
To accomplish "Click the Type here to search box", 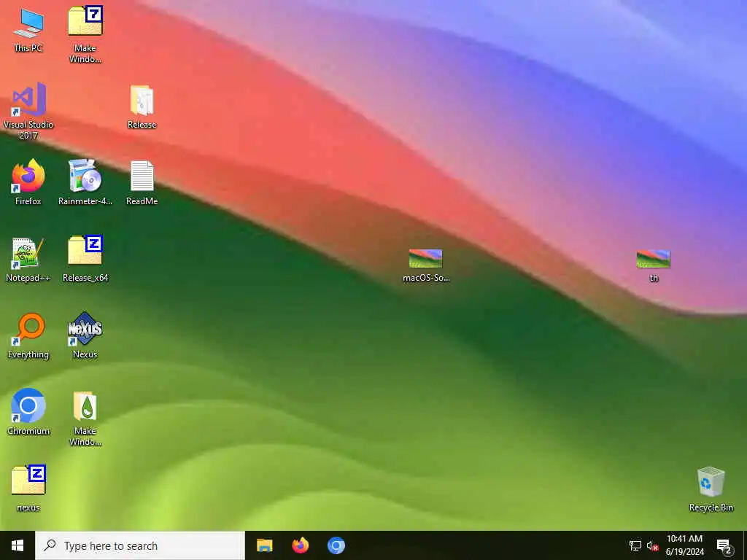I will click(140, 545).
